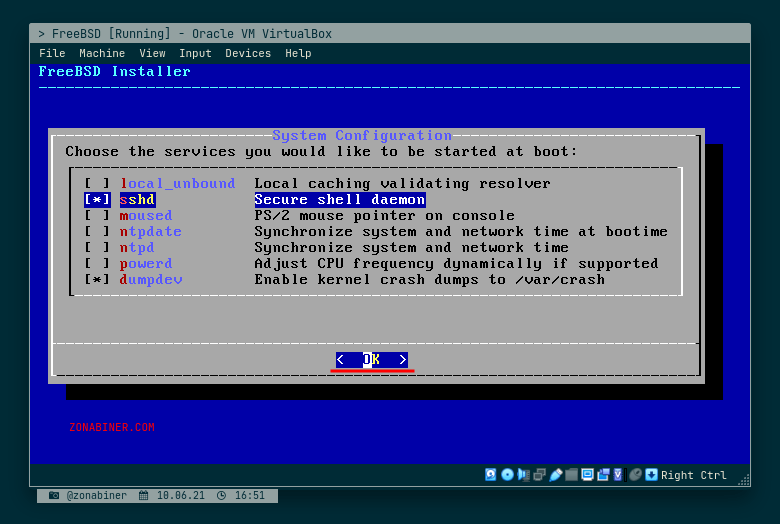The image size is (780, 524).
Task: Enable the moused service checkbox
Action: (x=97, y=215)
